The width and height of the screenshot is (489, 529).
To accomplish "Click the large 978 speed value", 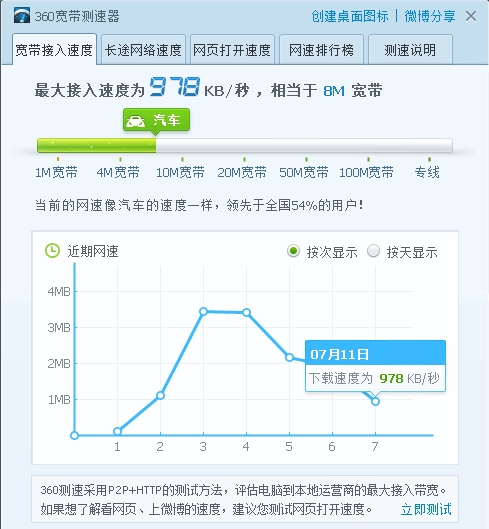I will pos(174,87).
